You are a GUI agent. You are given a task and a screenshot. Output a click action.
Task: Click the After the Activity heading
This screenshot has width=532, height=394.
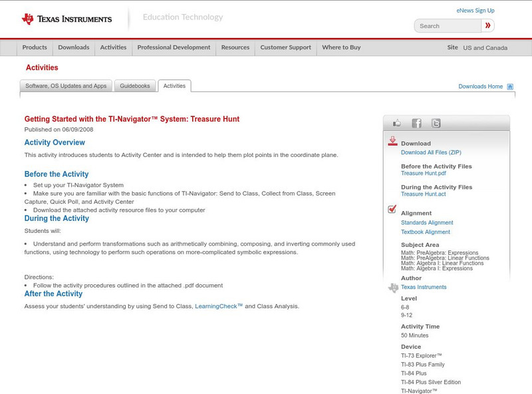point(53,294)
